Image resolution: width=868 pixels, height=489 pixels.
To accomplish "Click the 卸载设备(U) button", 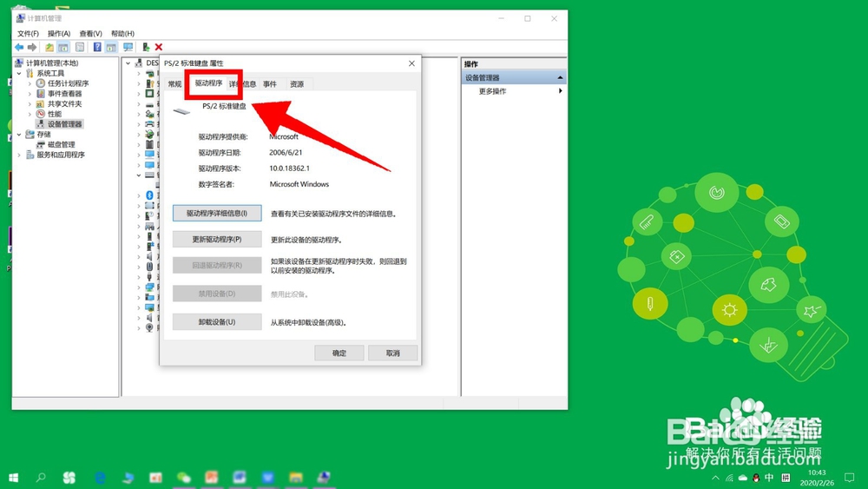I will [217, 321].
